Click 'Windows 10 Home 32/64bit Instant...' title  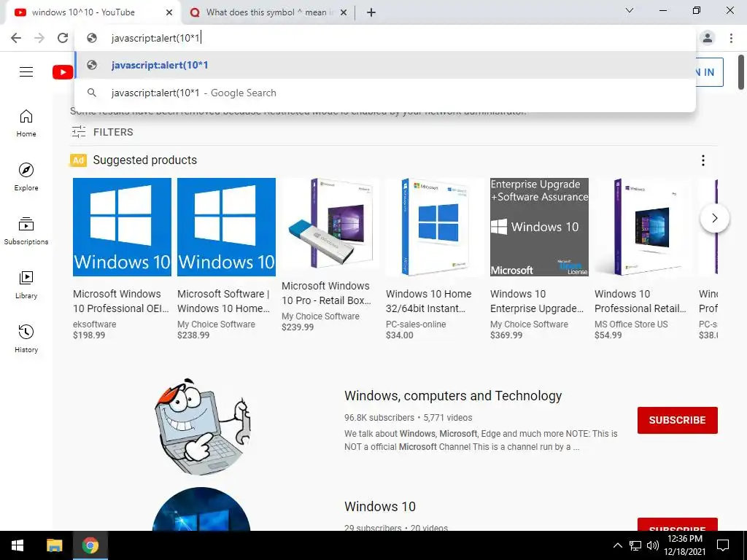click(x=429, y=301)
